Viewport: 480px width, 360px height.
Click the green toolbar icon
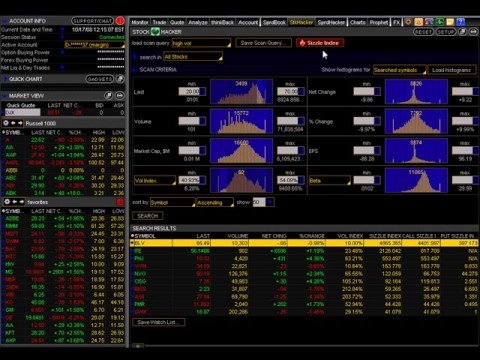pos(439,22)
